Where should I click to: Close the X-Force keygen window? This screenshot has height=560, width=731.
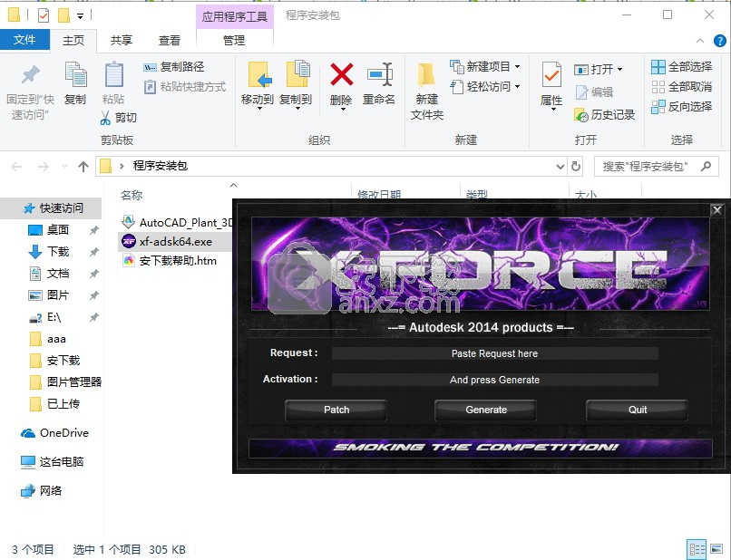click(717, 210)
